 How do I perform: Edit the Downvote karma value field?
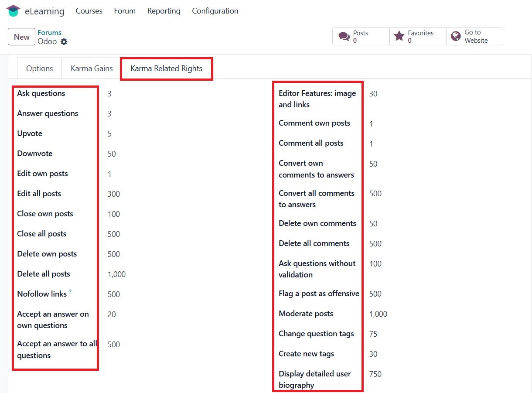click(x=183, y=154)
